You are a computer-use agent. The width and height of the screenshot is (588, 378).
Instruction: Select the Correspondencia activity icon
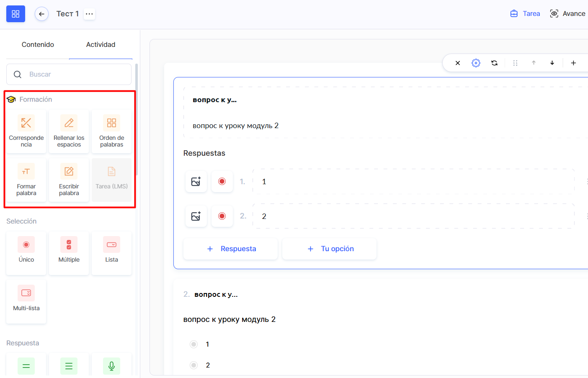(26, 123)
